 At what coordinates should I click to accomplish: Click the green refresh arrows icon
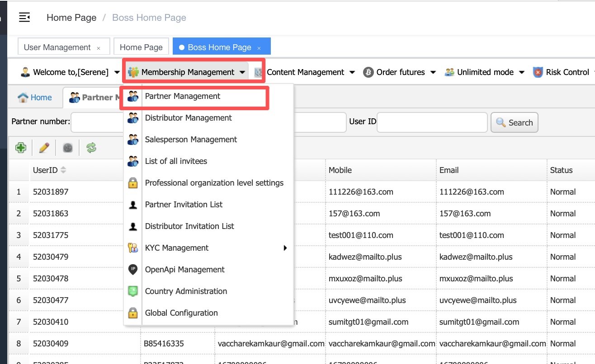click(x=91, y=148)
